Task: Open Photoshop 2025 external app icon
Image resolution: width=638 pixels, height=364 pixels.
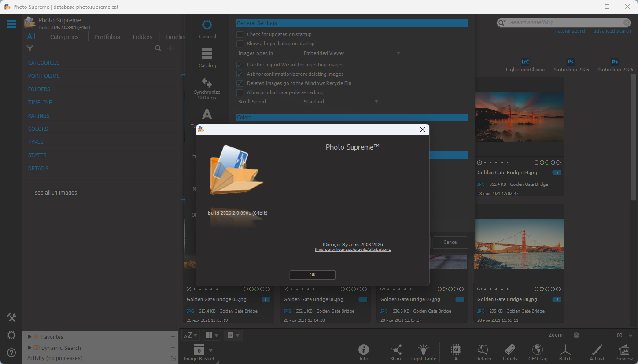Action: [571, 65]
